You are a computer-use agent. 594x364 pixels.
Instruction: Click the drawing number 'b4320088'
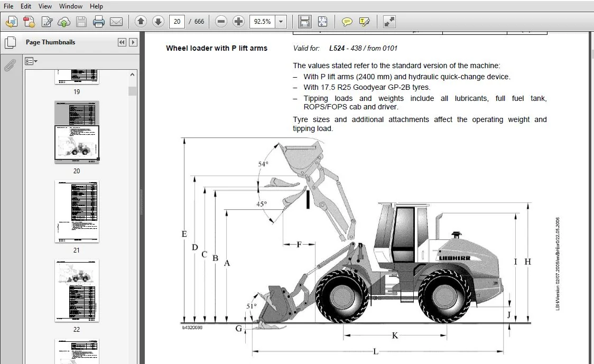click(x=192, y=327)
